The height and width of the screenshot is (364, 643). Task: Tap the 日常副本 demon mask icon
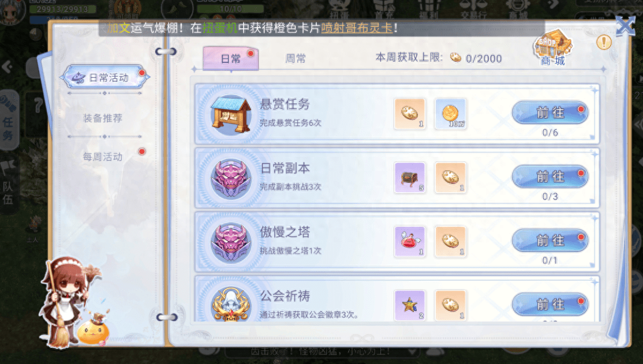(230, 179)
